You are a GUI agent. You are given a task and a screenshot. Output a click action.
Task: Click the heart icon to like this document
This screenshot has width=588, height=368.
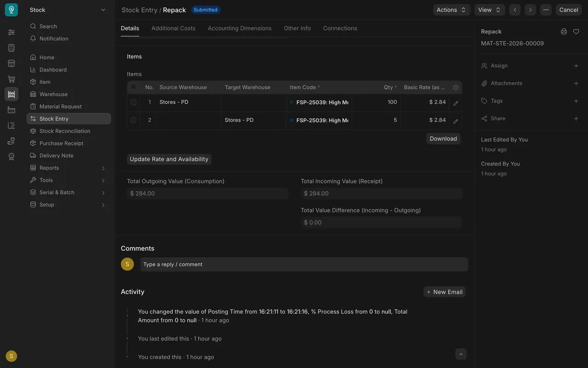(576, 32)
